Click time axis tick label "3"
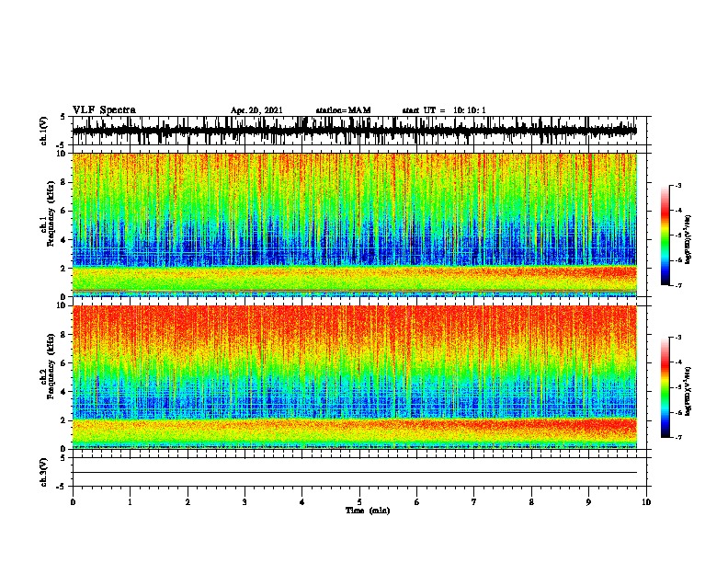Viewport: 728px width, 563px height. 245,502
